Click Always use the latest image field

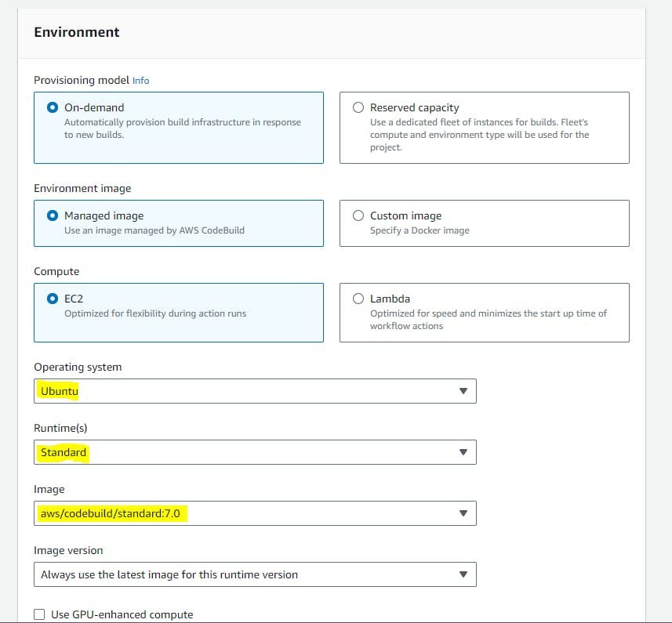point(255,574)
